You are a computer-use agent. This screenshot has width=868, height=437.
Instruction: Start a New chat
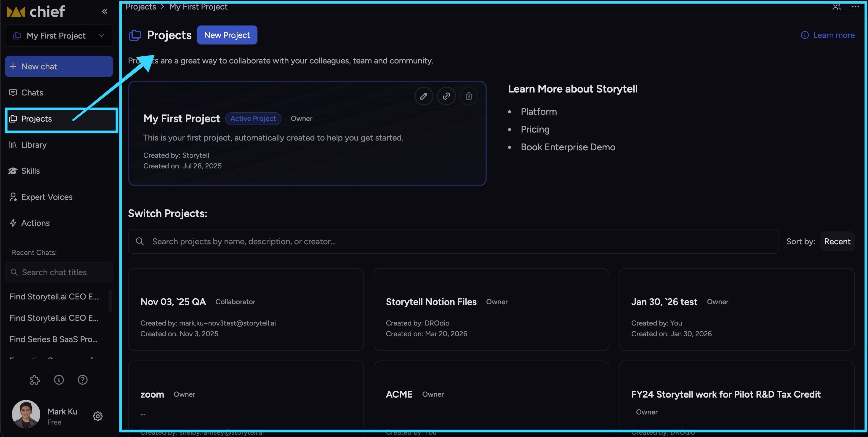[59, 66]
